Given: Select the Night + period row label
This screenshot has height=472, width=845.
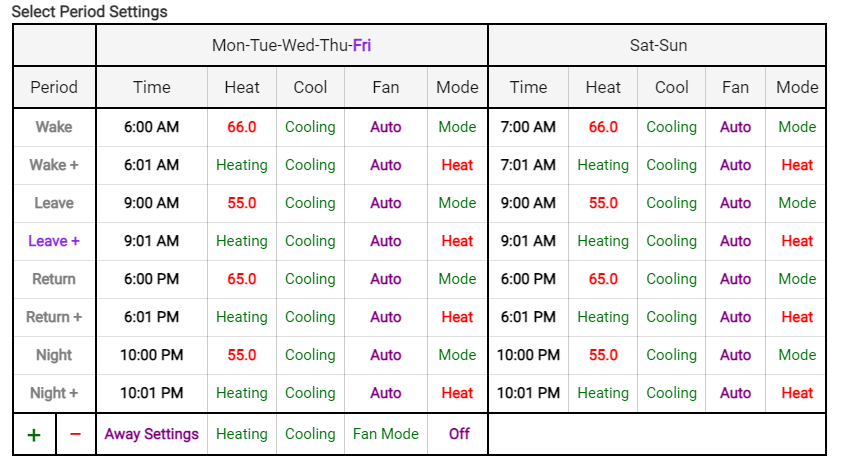Looking at the screenshot, I should point(54,393).
